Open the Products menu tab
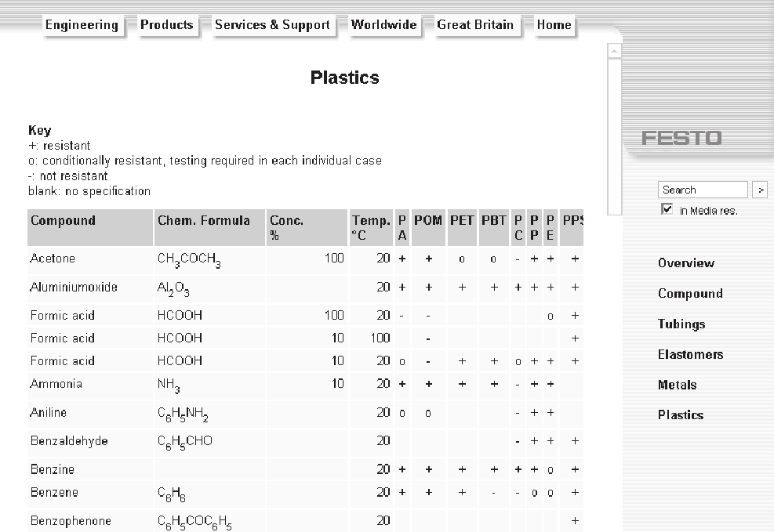 [167, 25]
